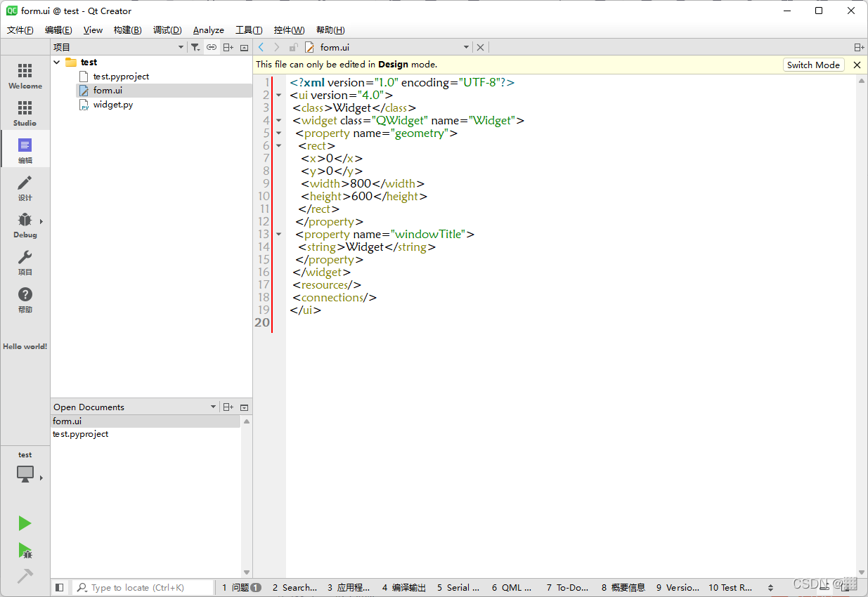
Task: Split the Open Documents panel
Action: click(x=228, y=407)
